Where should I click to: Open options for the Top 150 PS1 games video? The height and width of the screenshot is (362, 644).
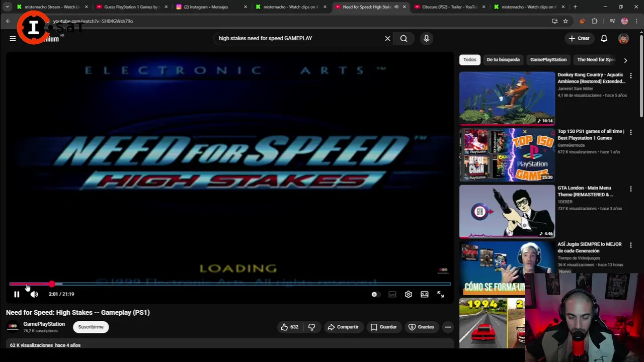coord(630,132)
